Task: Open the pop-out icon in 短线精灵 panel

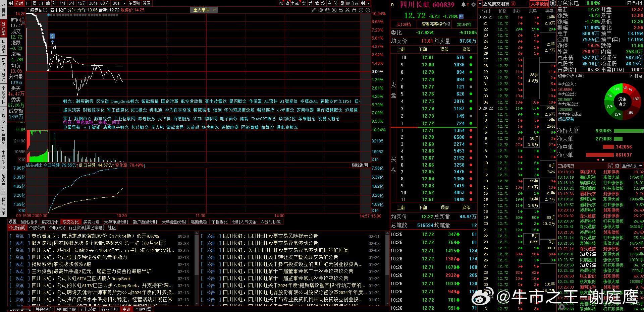Action: pyautogui.click(x=610, y=166)
